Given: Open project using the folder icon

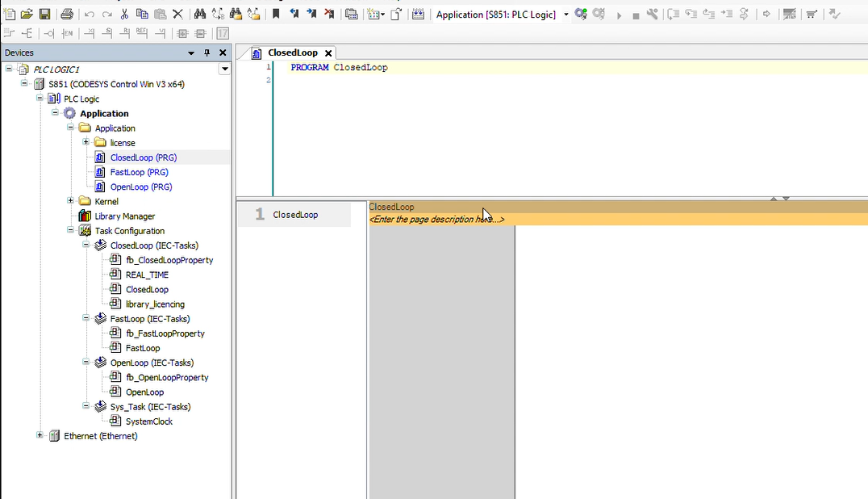Looking at the screenshot, I should click(x=27, y=15).
